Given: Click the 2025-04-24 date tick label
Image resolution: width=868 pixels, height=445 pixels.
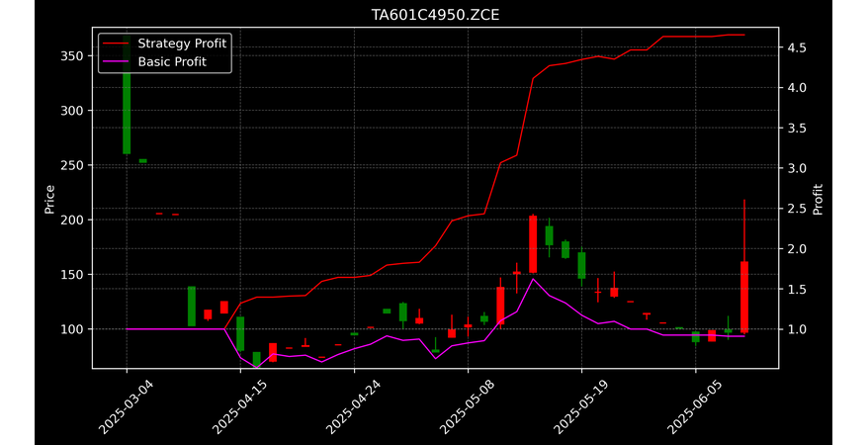Looking at the screenshot, I should [353, 408].
